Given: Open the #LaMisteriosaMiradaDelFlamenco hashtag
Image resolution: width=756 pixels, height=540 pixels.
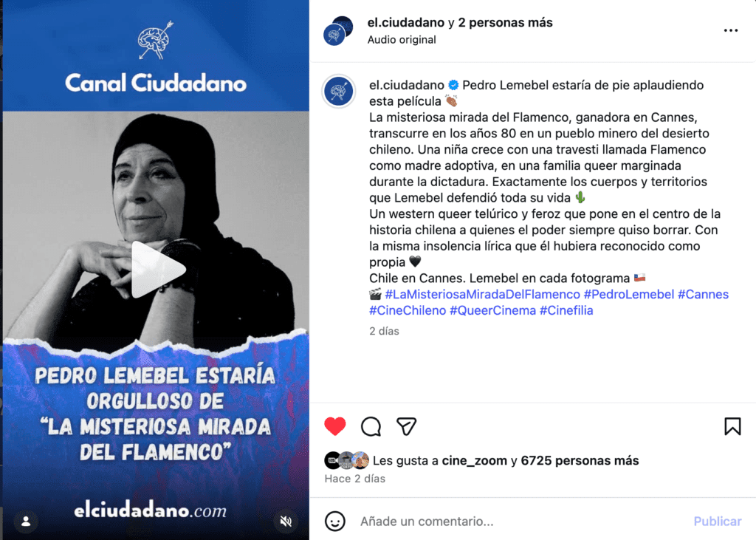Looking at the screenshot, I should pyautogui.click(x=482, y=294).
